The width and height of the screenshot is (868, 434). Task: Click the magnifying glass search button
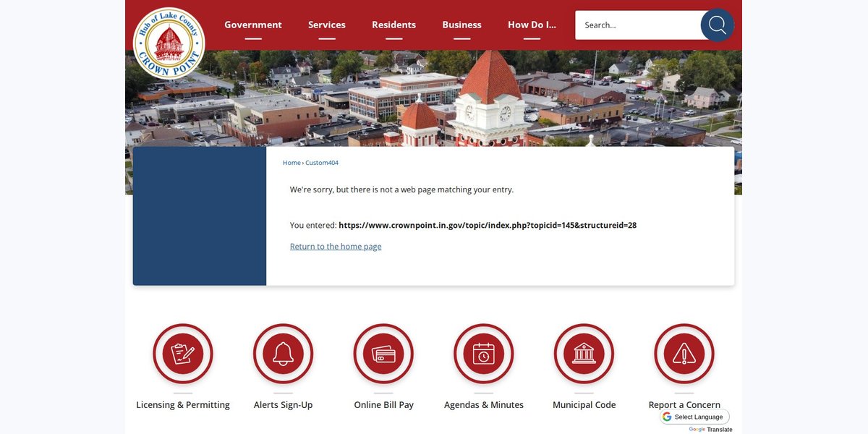coord(717,25)
